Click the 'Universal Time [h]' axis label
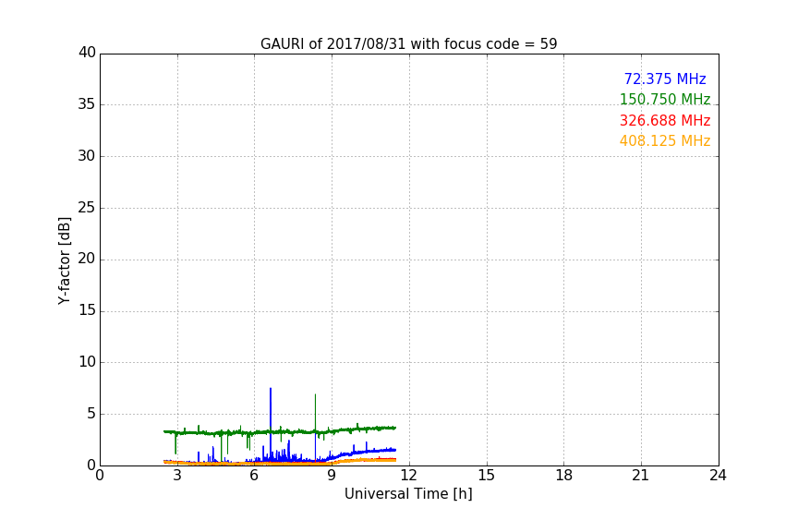Screen dimensions: 798x532 (x=408, y=494)
